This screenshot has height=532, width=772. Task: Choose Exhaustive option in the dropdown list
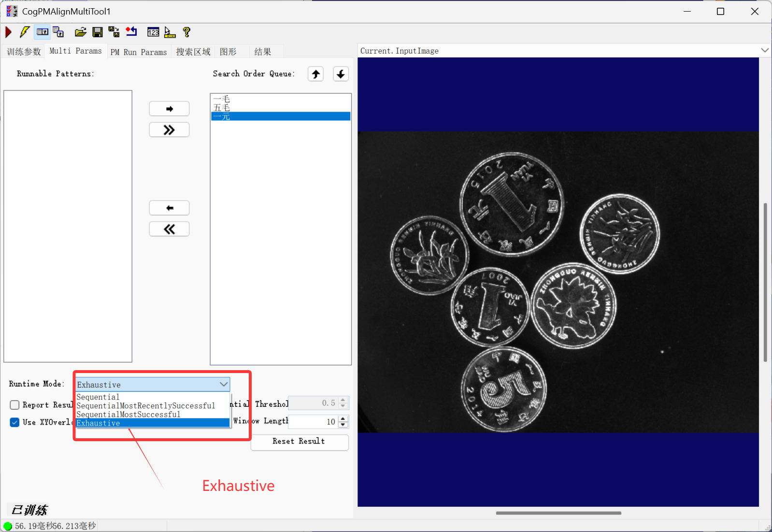153,423
